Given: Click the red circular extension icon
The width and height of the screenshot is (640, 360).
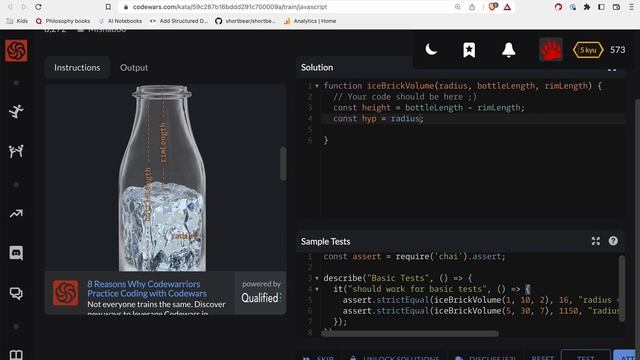Looking at the screenshot, I should point(558,7).
